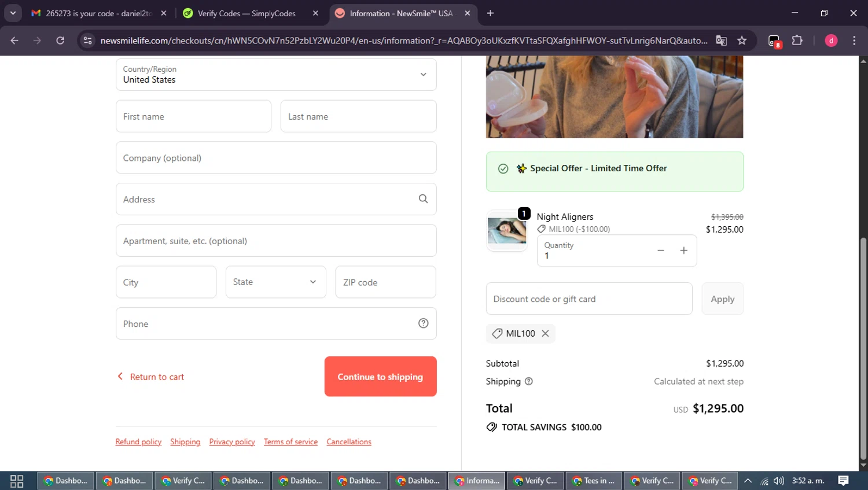Screen dimensions: 868x490
Task: Open the Extensions puzzle icon
Action: tap(797, 40)
